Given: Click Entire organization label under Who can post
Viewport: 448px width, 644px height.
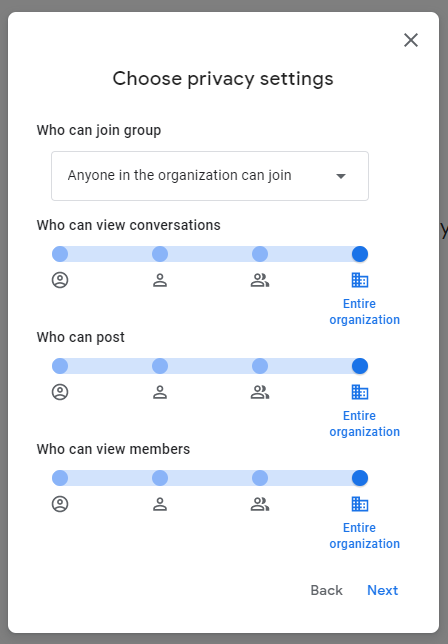Looking at the screenshot, I should point(364,423).
